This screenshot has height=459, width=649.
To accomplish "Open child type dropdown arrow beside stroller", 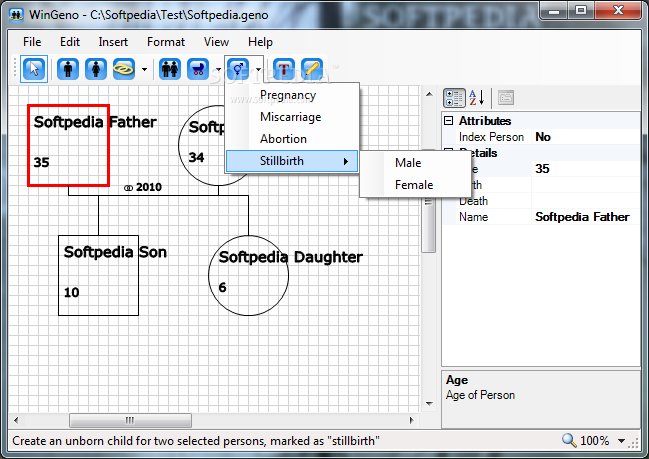I will point(218,69).
